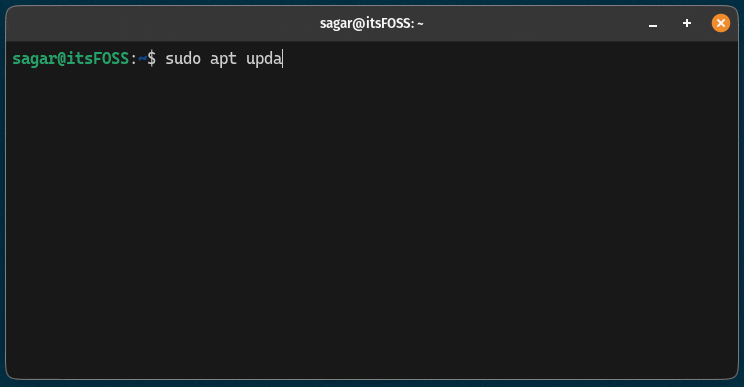Click the window title sagar@itsFOSS: ~
The width and height of the screenshot is (744, 387).
click(371, 23)
